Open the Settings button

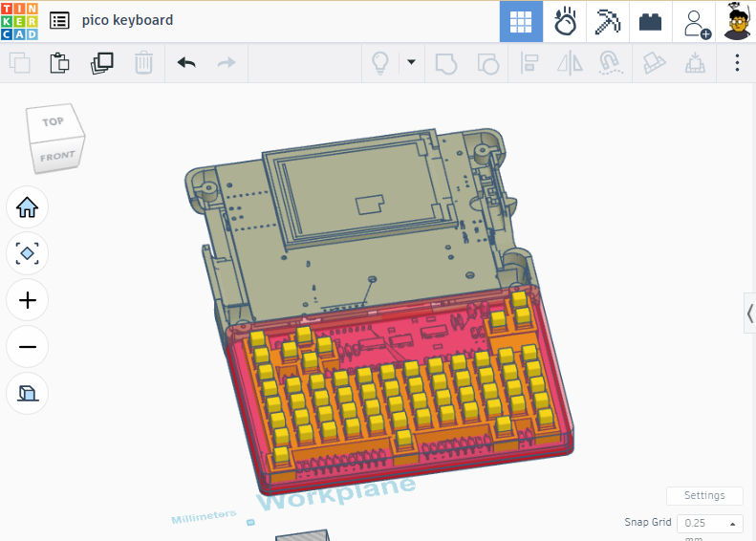[704, 495]
